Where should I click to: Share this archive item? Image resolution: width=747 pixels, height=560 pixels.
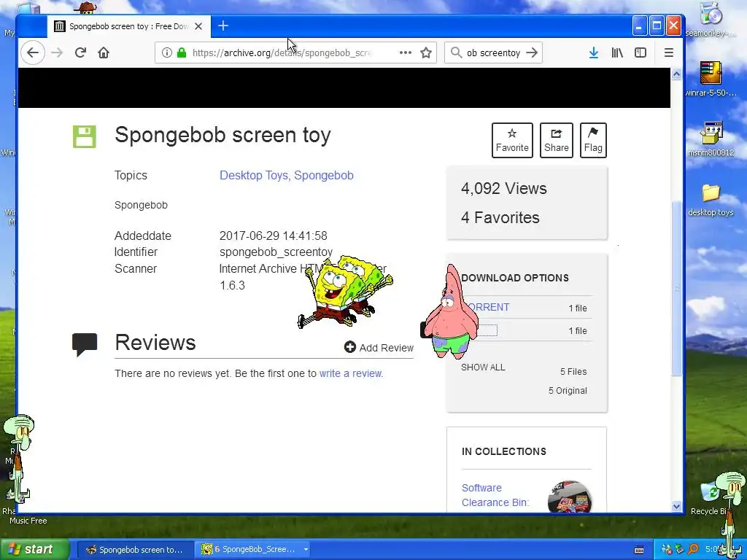click(556, 140)
